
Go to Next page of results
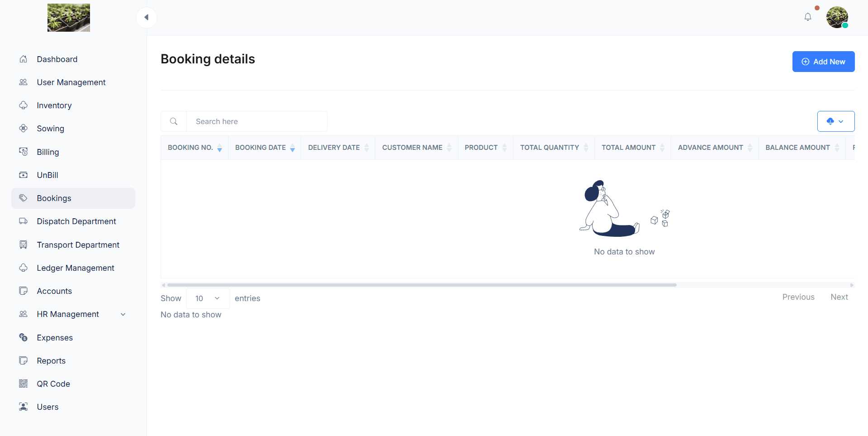click(839, 297)
